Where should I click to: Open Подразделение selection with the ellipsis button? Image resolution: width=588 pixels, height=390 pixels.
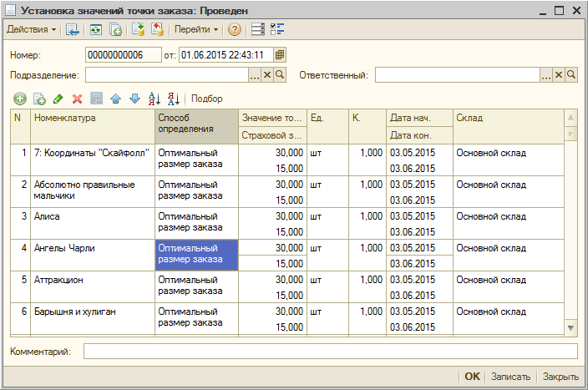click(x=255, y=75)
